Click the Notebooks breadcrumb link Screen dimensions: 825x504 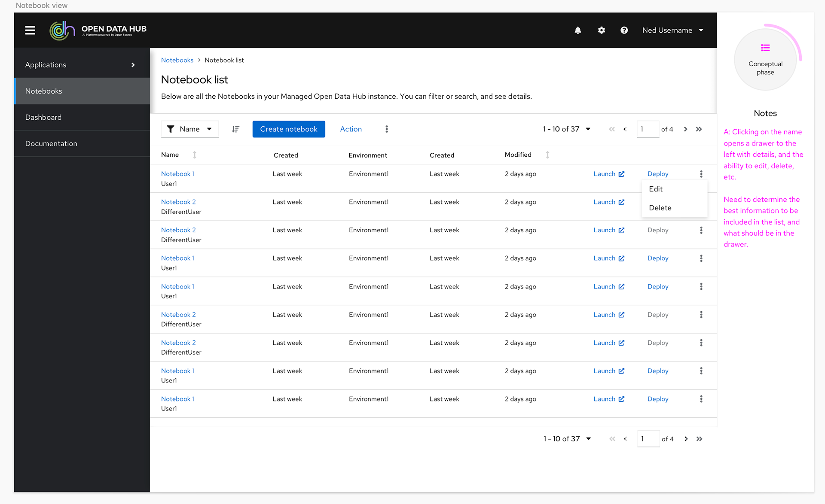177,60
